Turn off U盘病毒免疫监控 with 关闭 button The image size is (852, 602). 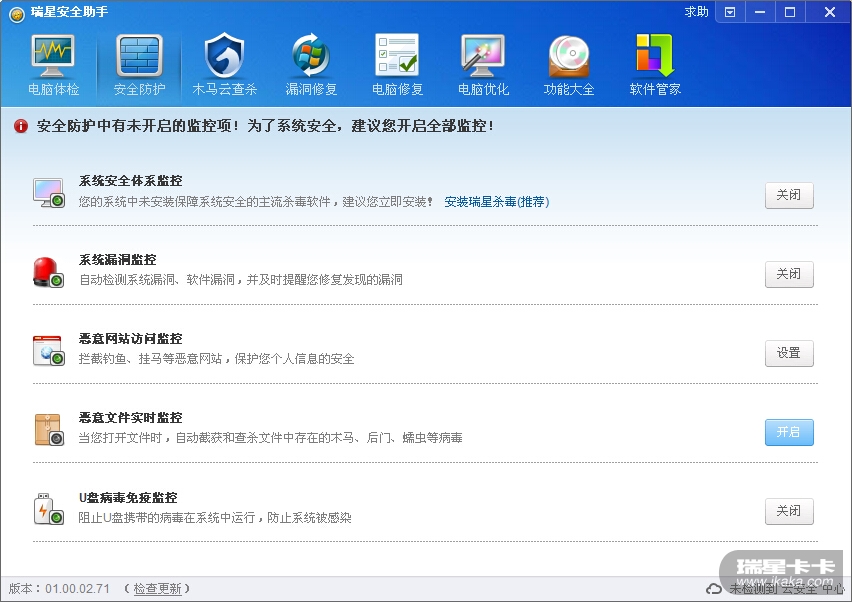[x=789, y=511]
